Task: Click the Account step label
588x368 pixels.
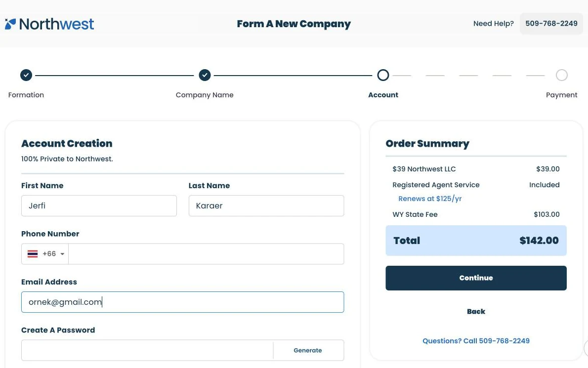Action: coord(383,95)
